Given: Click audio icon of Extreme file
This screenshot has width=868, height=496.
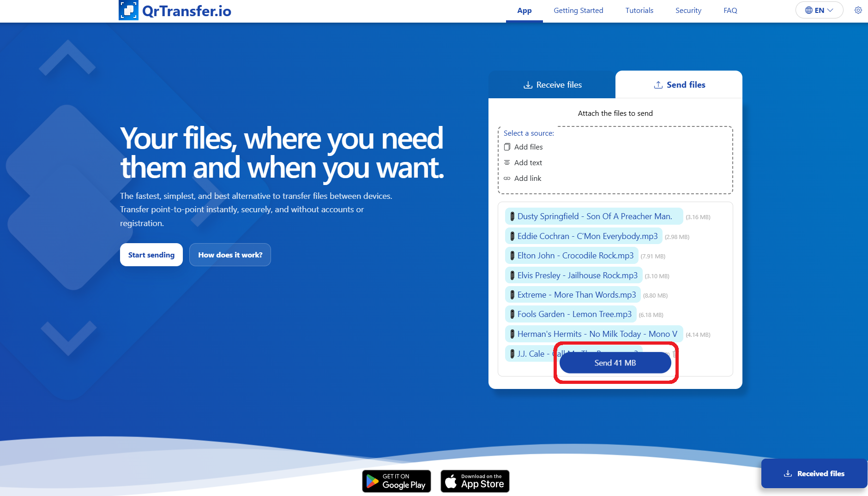Looking at the screenshot, I should point(512,295).
